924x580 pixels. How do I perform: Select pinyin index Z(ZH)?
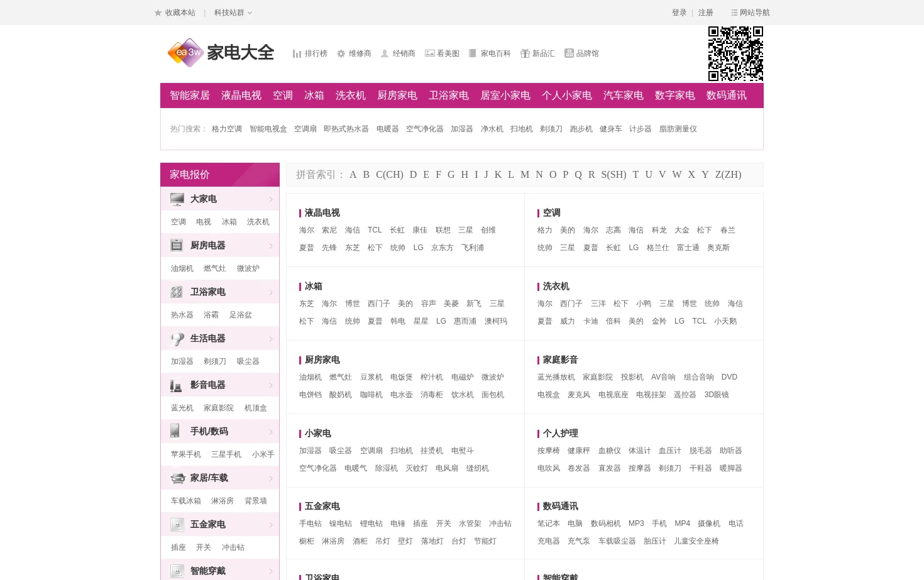click(x=729, y=175)
